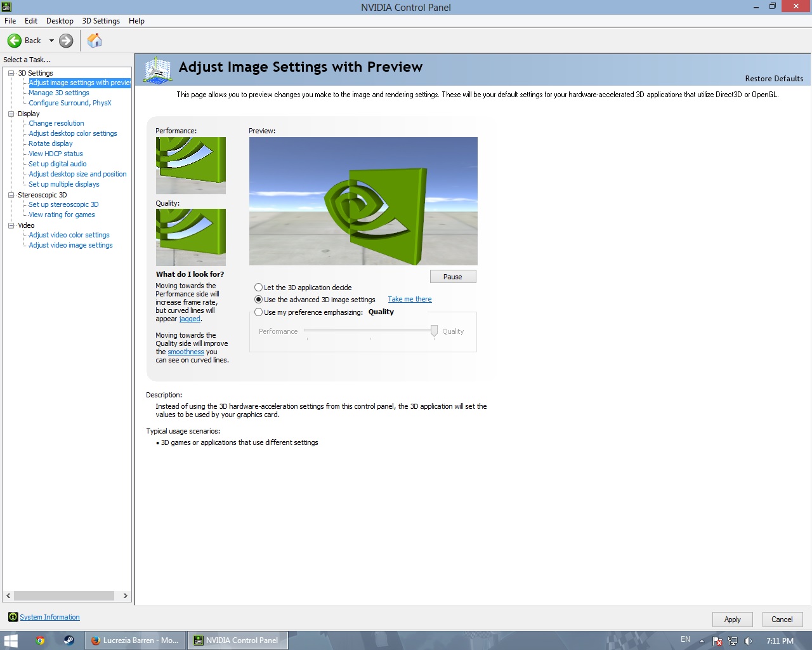Viewport: 812px width, 650px height.
Task: Open the 3D Settings menu
Action: [x=101, y=21]
